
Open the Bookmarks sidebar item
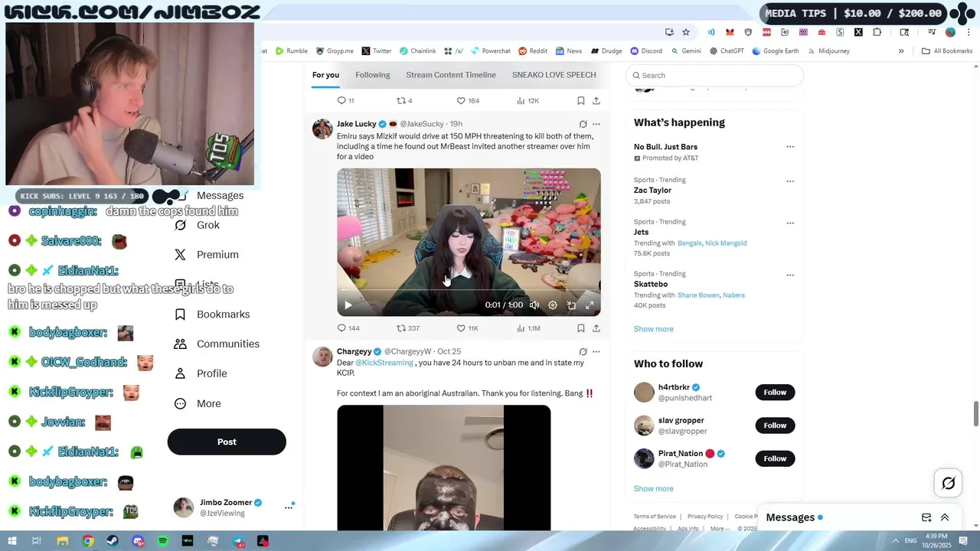point(212,315)
